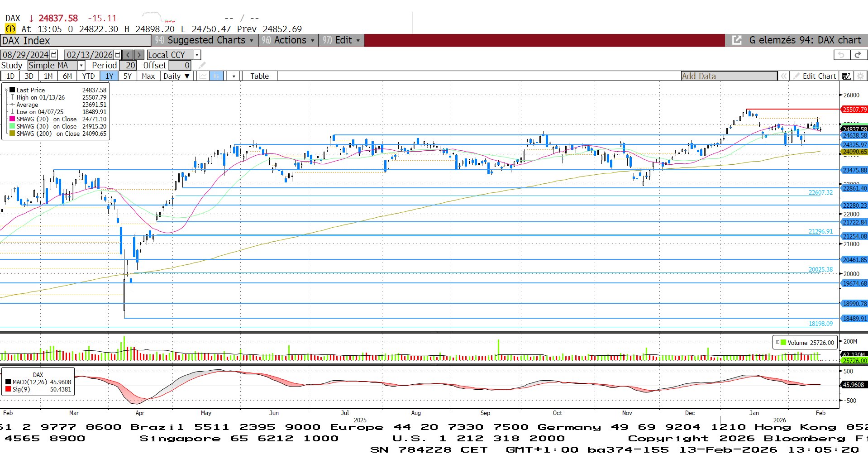Change the Daily periodicity dropdown
Viewport: 868px width, 473px height.
176,76
